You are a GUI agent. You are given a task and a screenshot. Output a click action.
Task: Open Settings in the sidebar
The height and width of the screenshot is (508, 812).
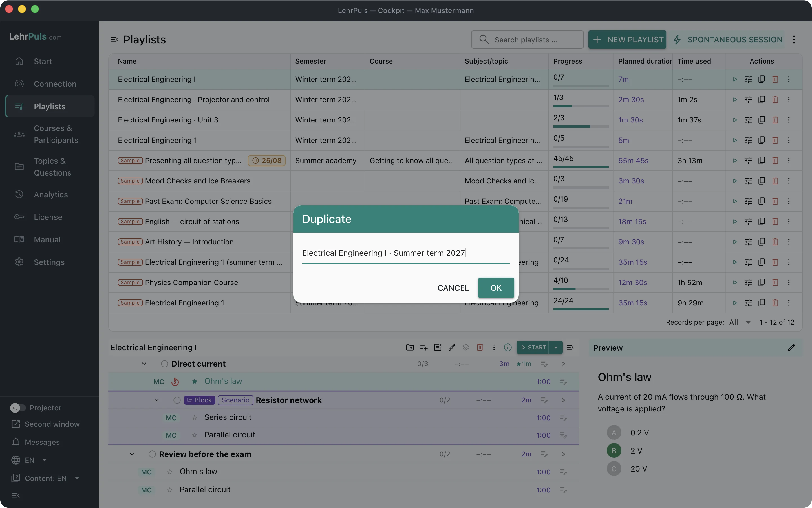(x=50, y=262)
